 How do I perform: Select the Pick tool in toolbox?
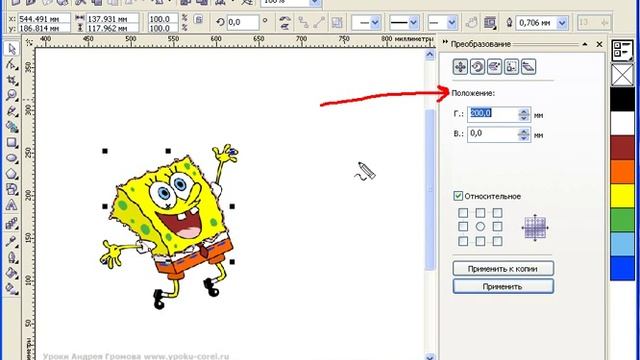coord(11,49)
